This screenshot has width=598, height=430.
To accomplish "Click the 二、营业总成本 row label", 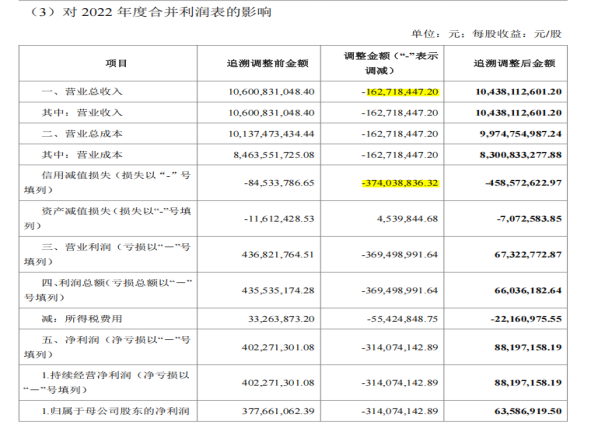I will (x=82, y=134).
